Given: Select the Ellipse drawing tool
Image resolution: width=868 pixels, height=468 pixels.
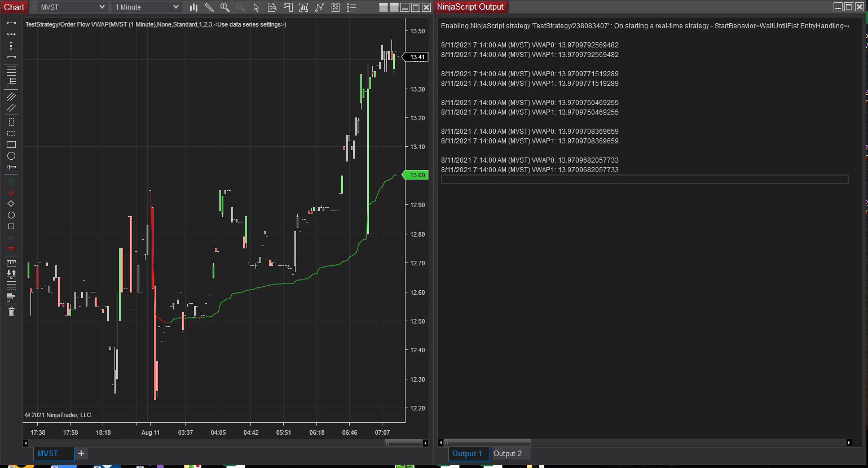Looking at the screenshot, I should point(11,156).
